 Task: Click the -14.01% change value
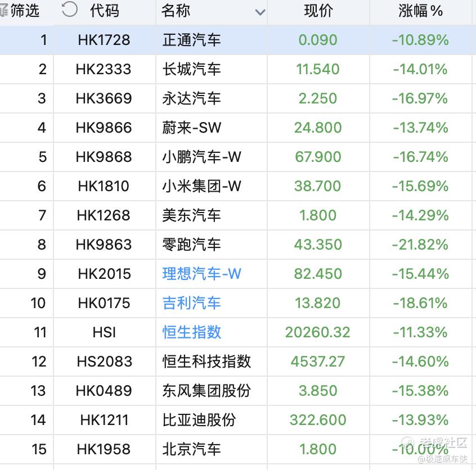tap(420, 69)
